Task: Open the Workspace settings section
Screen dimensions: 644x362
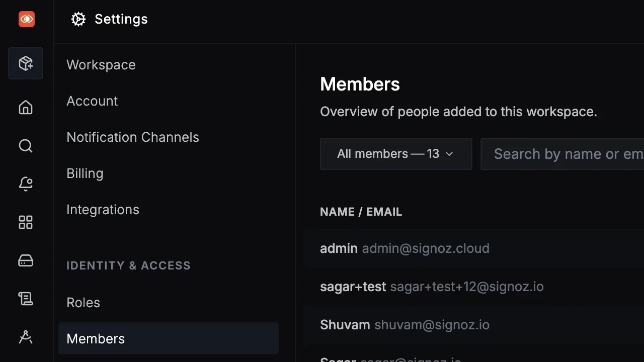Action: coord(101,65)
